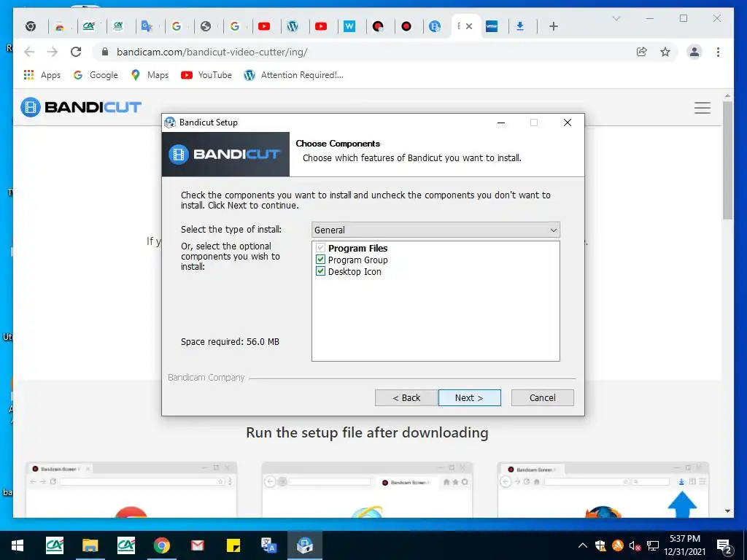Bookmark this page with the star
The height and width of the screenshot is (560, 747).
[665, 52]
